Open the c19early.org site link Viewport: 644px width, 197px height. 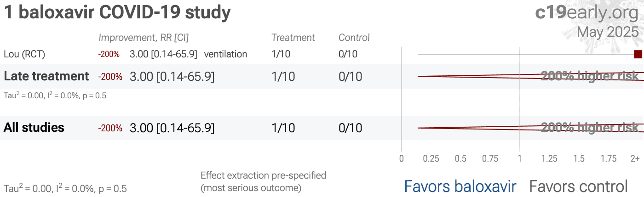click(587, 12)
